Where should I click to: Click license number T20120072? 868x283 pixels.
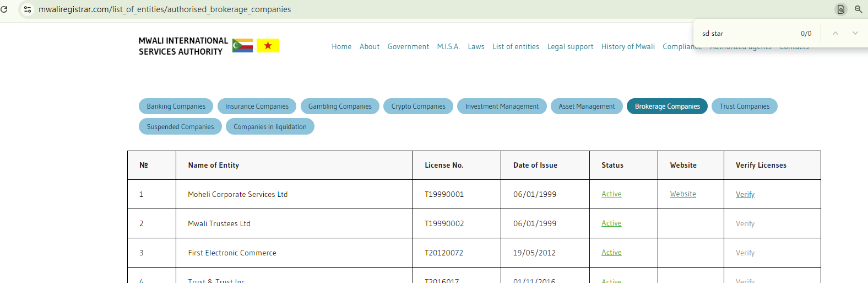[444, 253]
